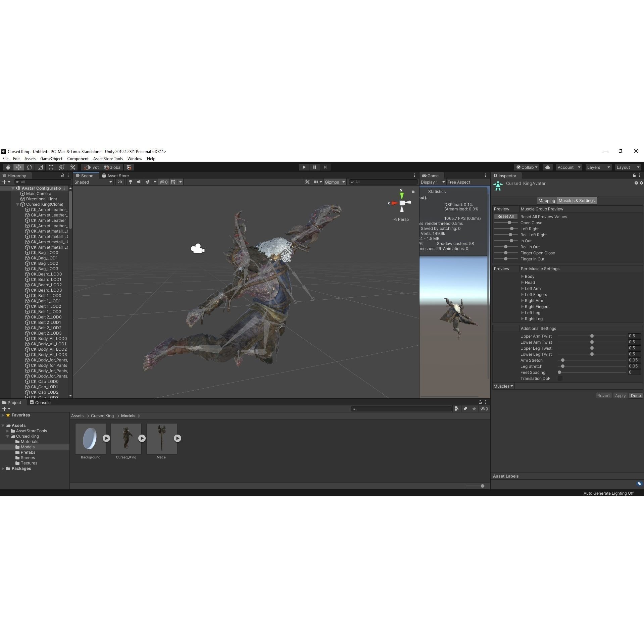Select the Rect Transform tool
Viewport: 644px width, 644px height.
pos(51,167)
